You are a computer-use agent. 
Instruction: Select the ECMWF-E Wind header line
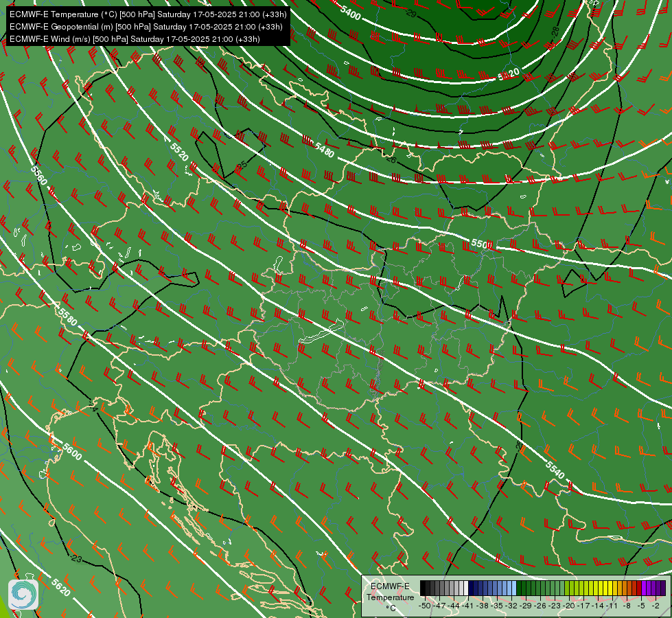coord(135,39)
